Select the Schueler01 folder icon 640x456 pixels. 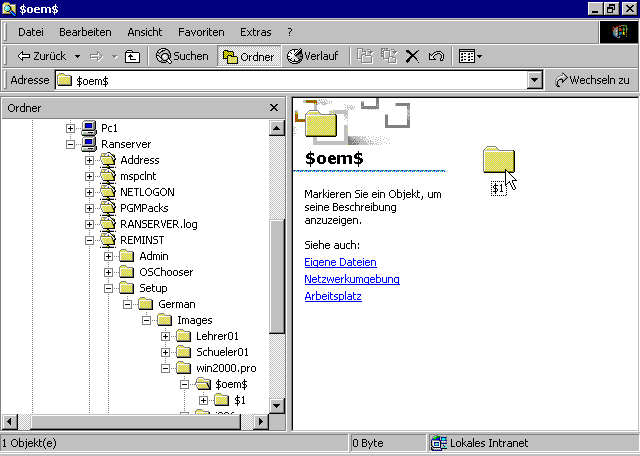(184, 352)
